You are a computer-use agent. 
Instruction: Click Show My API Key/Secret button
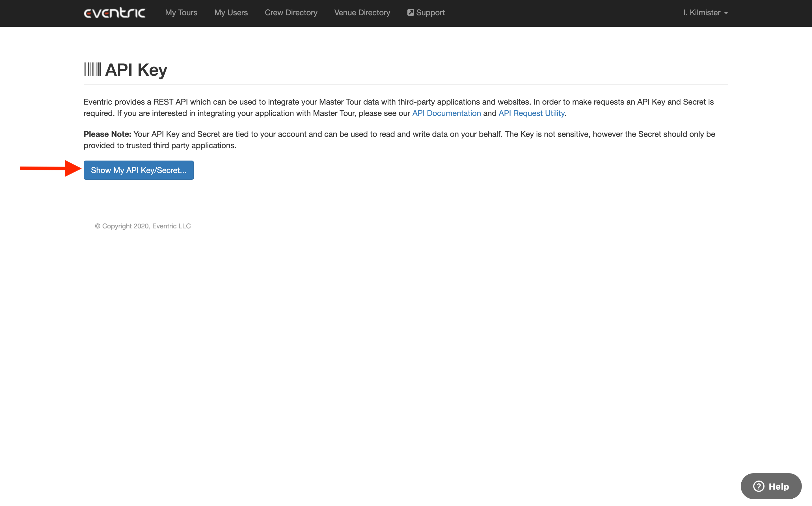(139, 170)
